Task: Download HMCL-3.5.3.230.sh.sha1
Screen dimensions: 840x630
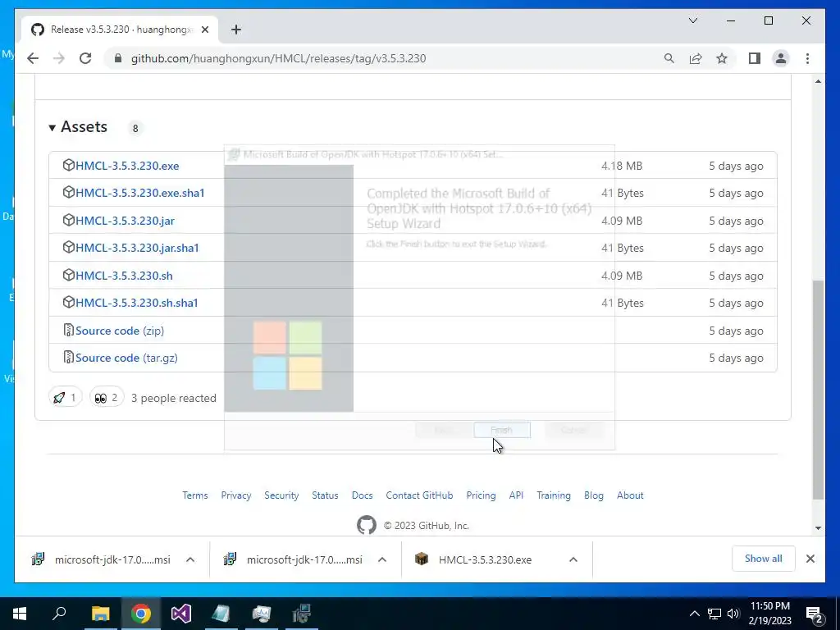Action: 137,303
